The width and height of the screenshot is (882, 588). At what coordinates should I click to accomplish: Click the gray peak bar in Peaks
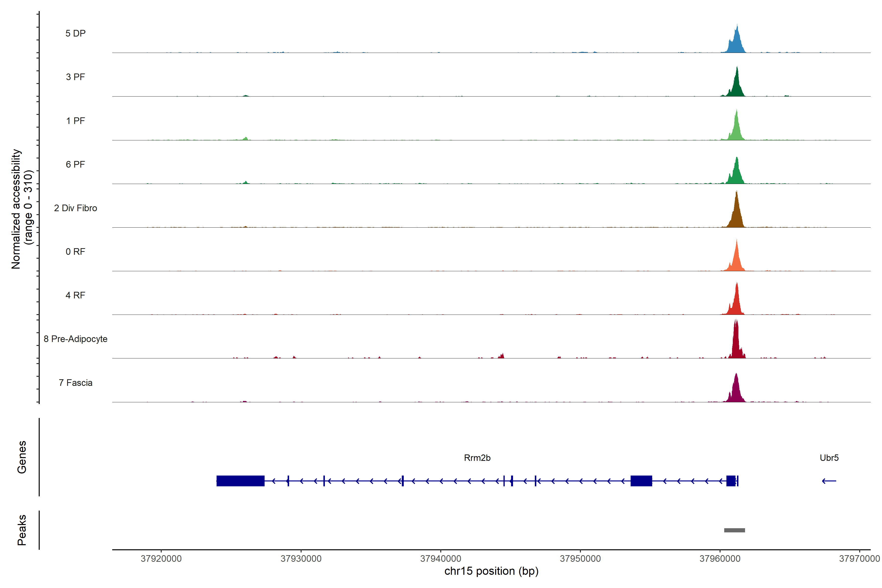point(734,530)
